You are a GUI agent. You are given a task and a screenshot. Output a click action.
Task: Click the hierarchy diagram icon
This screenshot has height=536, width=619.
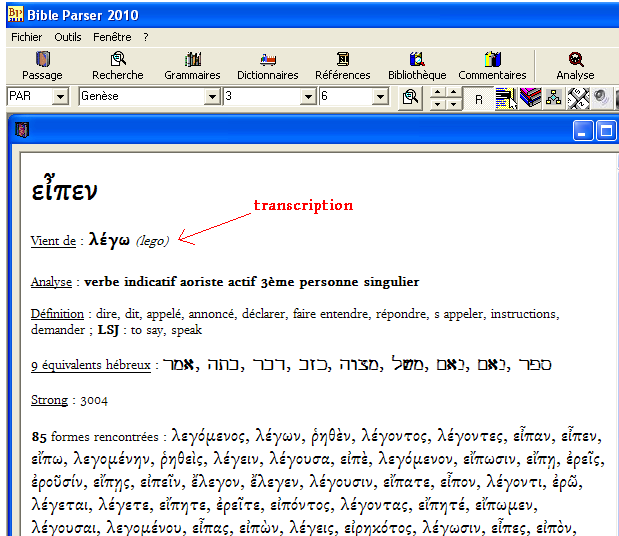(x=553, y=97)
